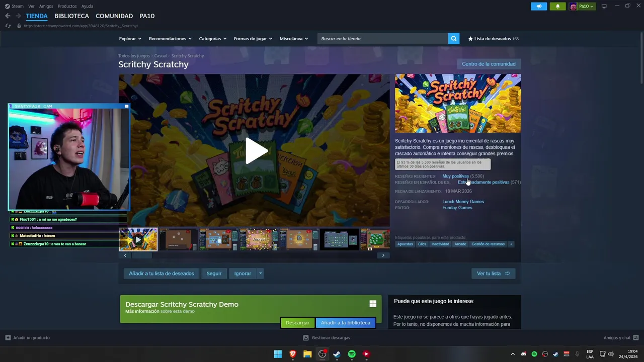The width and height of the screenshot is (644, 362).
Task: Open Centro de la comunidad
Action: [x=489, y=64]
